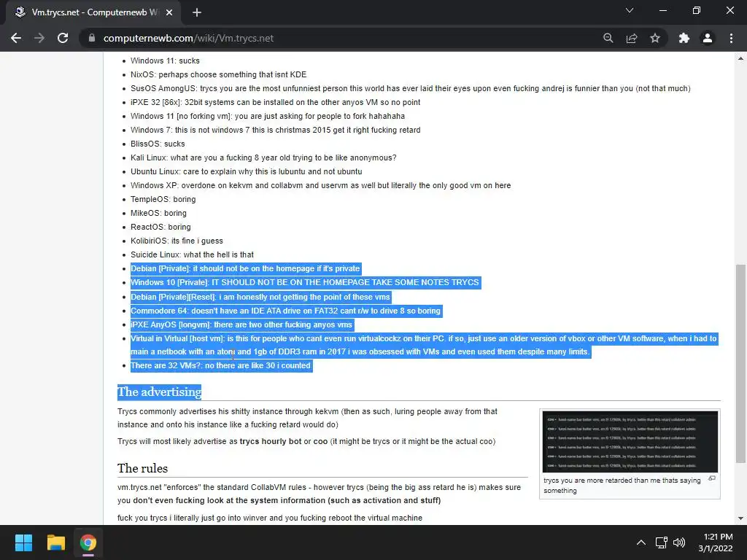This screenshot has width=747, height=560.
Task: Click the 'Debian [Private][Reset]' list entry
Action: pyautogui.click(x=260, y=297)
